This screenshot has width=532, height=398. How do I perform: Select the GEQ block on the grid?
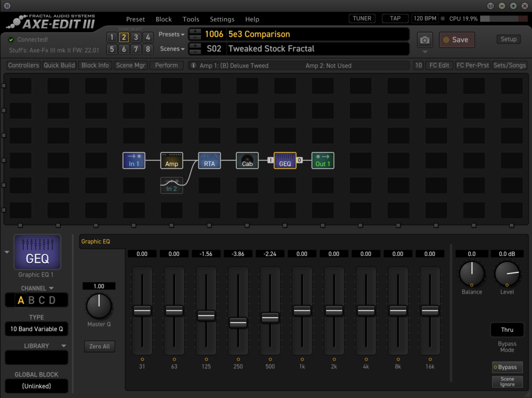(x=285, y=160)
